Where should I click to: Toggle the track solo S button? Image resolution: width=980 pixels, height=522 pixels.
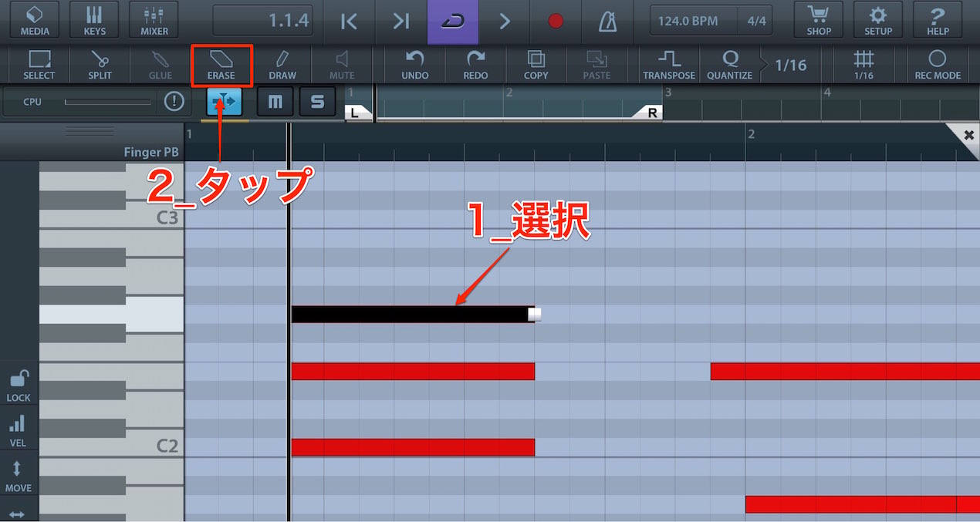[317, 102]
